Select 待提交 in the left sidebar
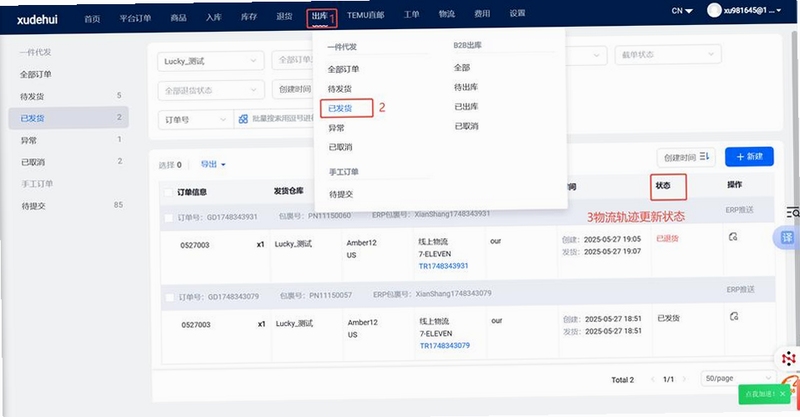 coord(34,206)
